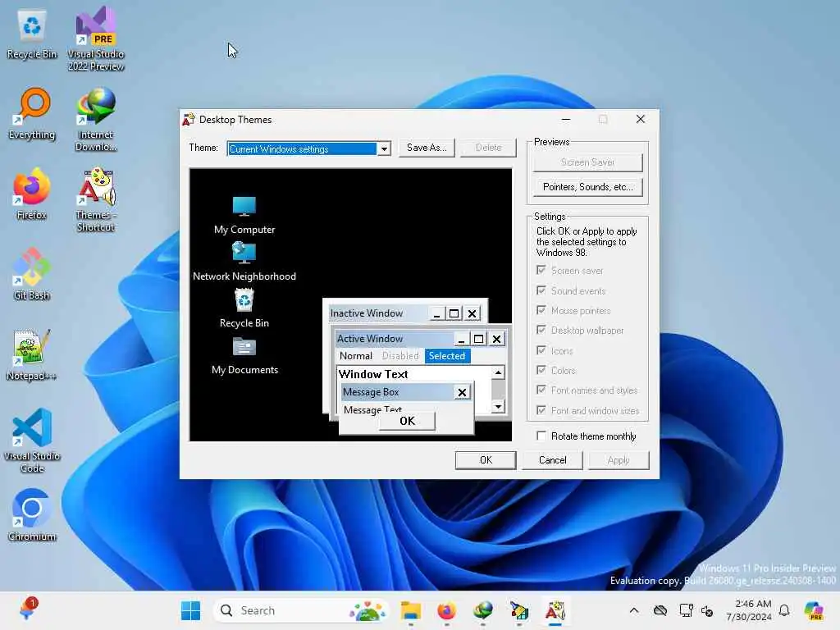Toggle the Icons checkbox

point(541,350)
